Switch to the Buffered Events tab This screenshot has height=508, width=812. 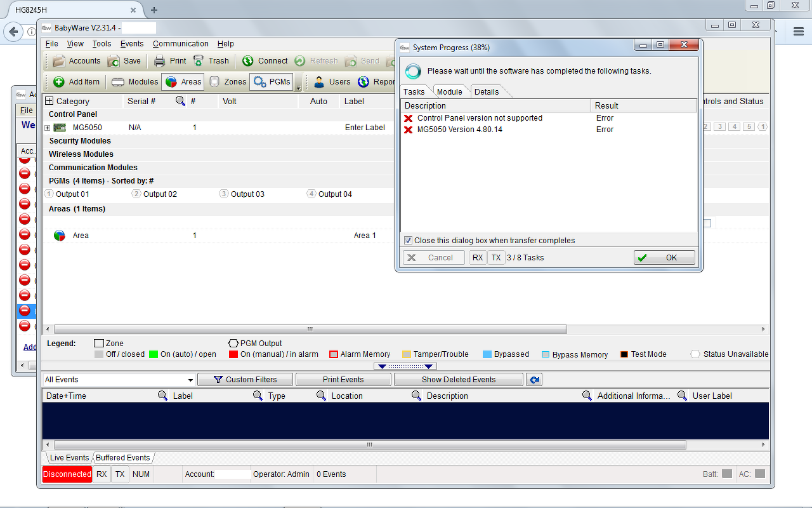[123, 458]
